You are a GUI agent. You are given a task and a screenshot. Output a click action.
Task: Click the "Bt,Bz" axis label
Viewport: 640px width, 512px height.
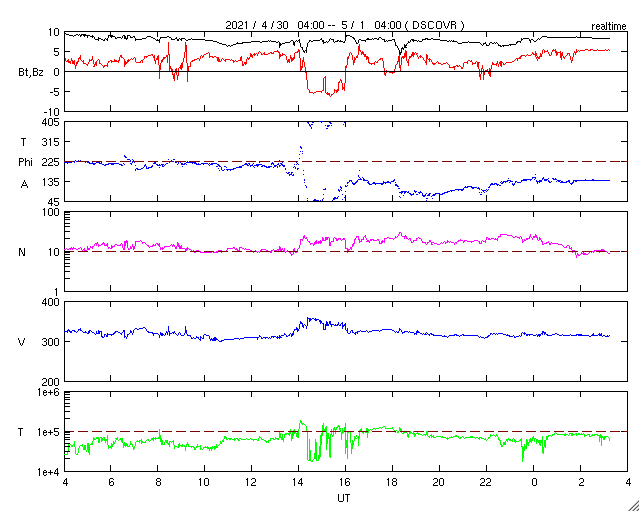pyautogui.click(x=31, y=74)
